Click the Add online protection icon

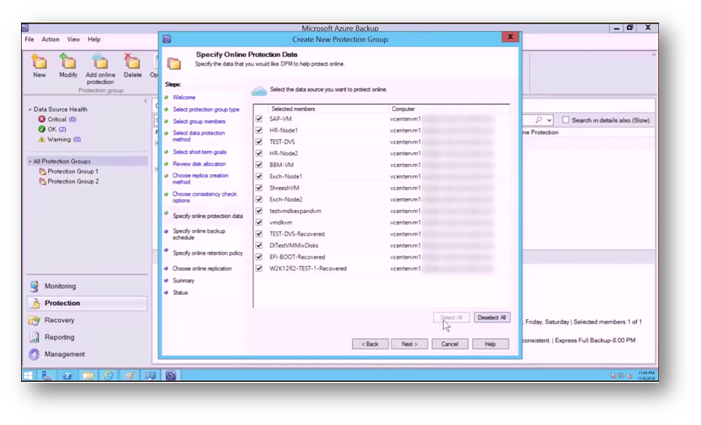[x=100, y=62]
